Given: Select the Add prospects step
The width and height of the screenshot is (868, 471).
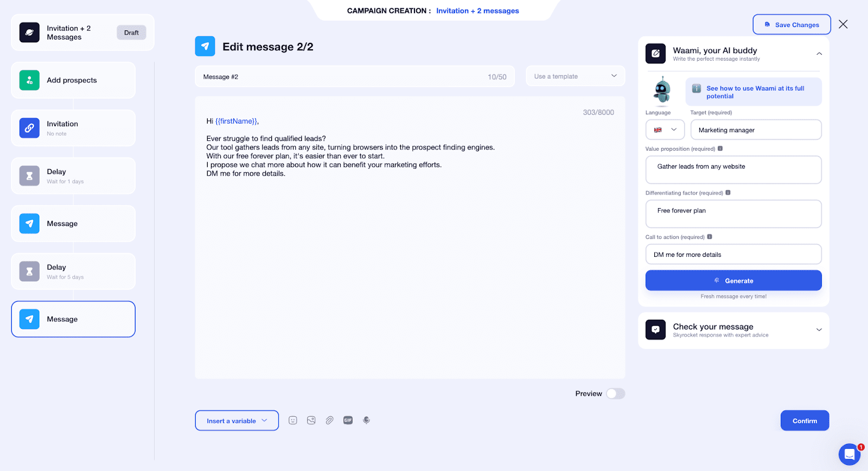Looking at the screenshot, I should pyautogui.click(x=73, y=80).
